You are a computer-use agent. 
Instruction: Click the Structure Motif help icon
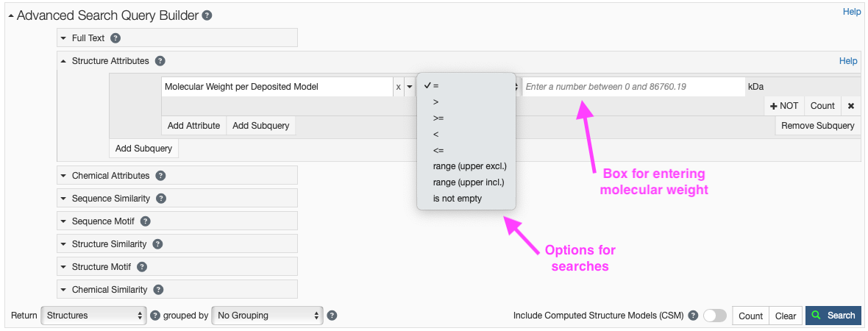pyautogui.click(x=142, y=267)
